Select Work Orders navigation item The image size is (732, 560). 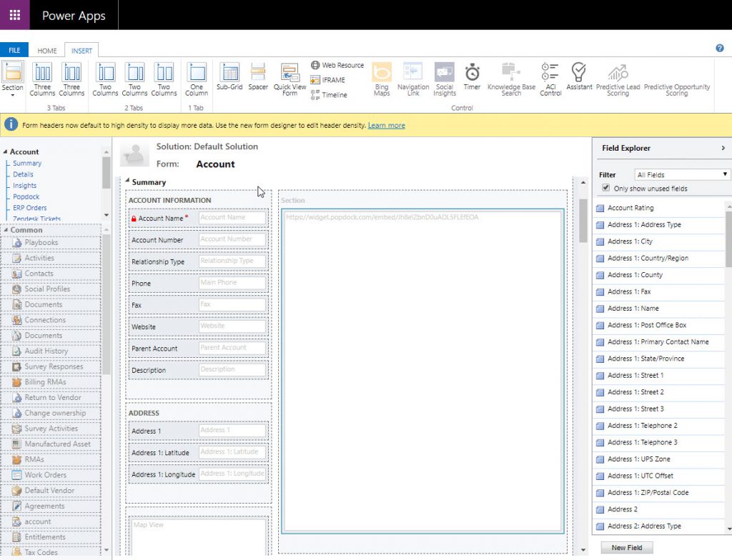(x=51, y=475)
